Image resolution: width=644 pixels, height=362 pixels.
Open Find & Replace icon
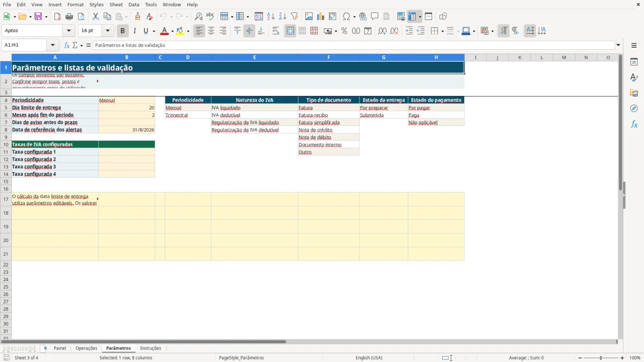(199, 17)
